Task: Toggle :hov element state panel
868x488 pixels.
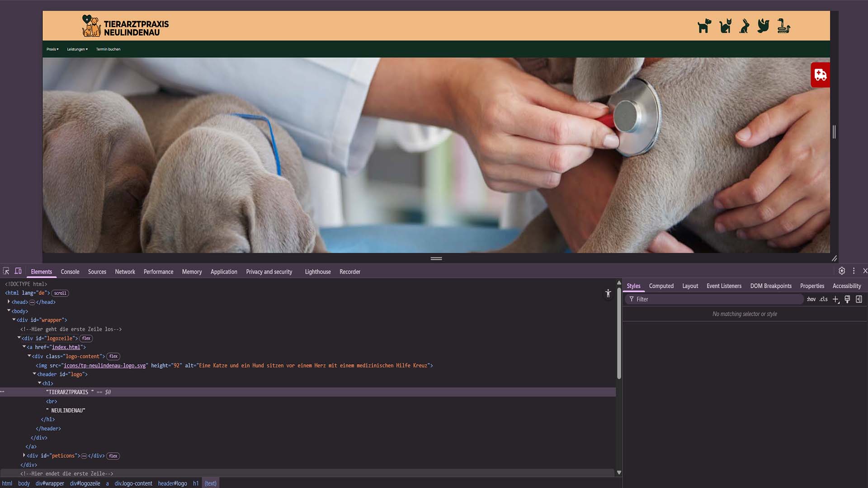Action: pos(811,299)
